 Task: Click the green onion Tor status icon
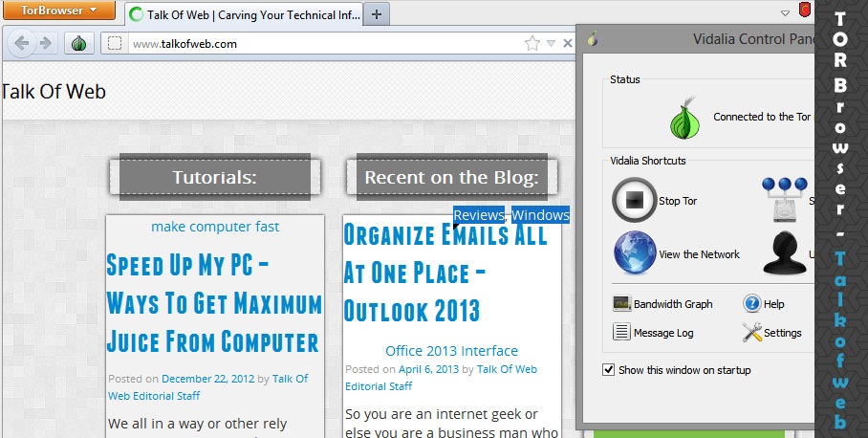tap(685, 118)
